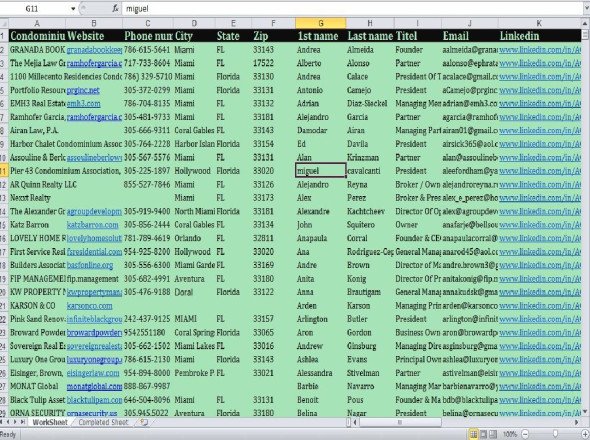Select the city cell 'Orlando'

[194, 238]
